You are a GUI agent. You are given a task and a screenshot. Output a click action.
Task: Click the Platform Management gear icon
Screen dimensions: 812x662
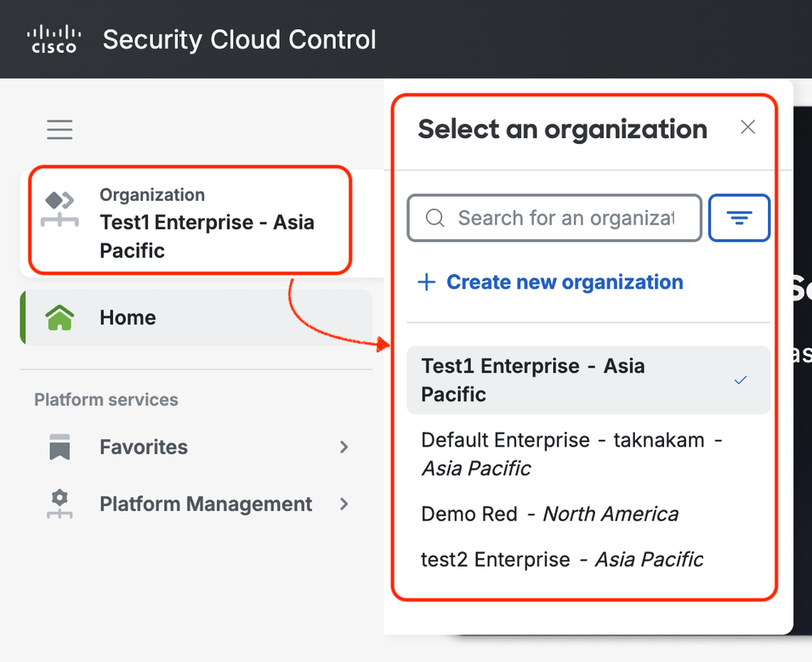click(59, 504)
